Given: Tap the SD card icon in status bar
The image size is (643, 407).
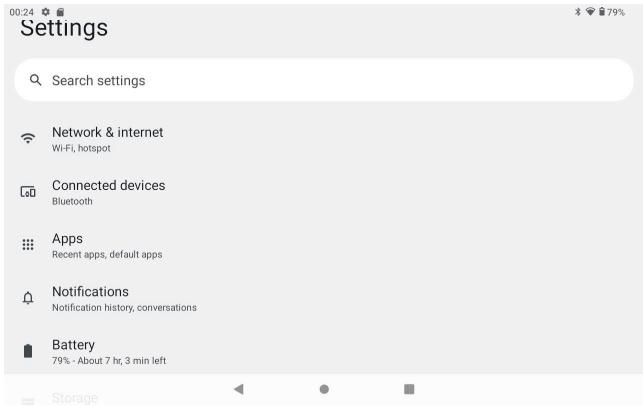Looking at the screenshot, I should (60, 12).
